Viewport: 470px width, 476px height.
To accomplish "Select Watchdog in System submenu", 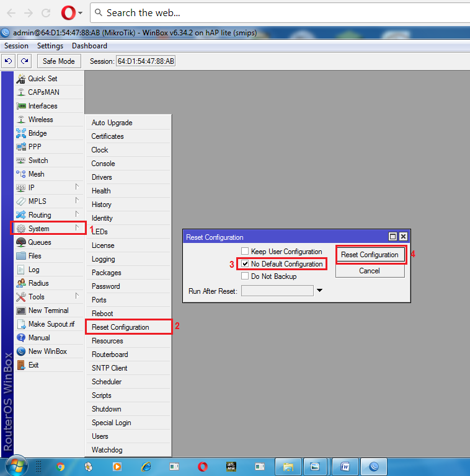I will click(128, 450).
